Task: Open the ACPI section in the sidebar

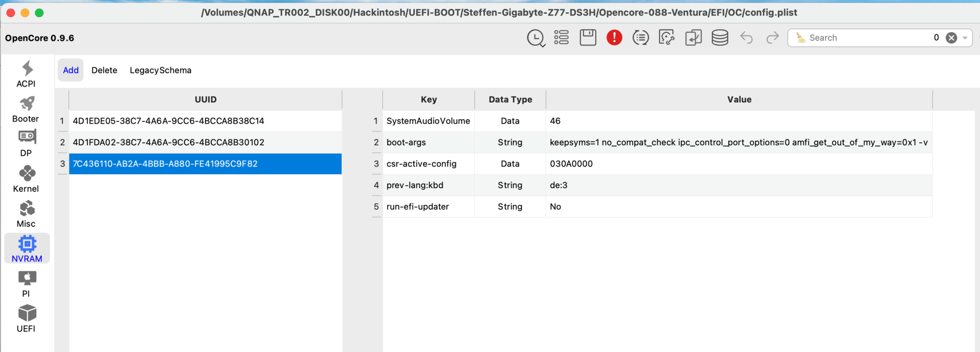Action: tap(26, 74)
